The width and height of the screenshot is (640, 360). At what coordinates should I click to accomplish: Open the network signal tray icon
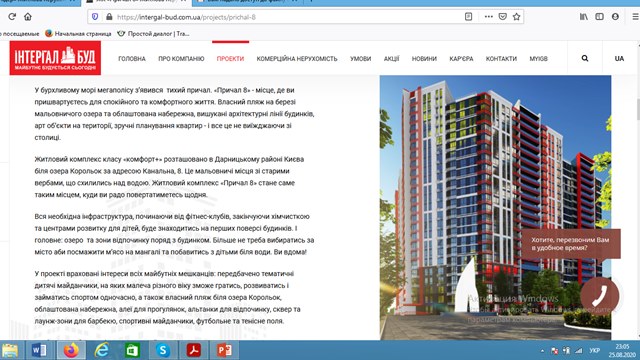(579, 351)
